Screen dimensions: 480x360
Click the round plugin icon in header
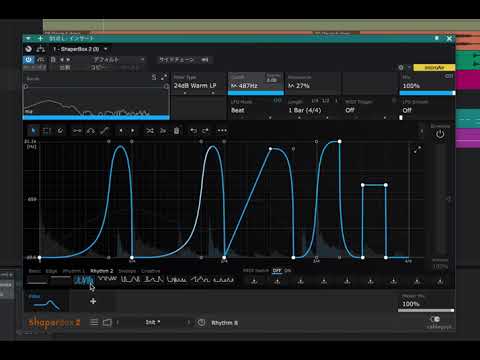tap(28, 49)
